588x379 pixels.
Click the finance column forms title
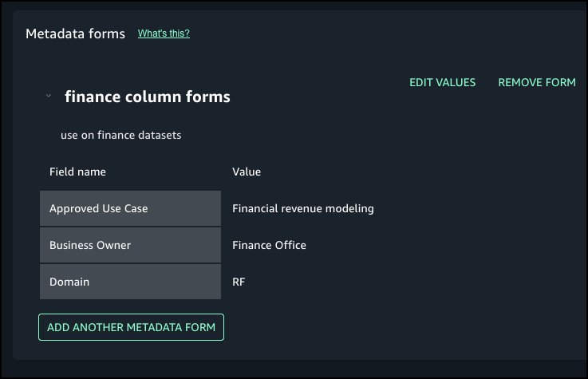point(147,97)
